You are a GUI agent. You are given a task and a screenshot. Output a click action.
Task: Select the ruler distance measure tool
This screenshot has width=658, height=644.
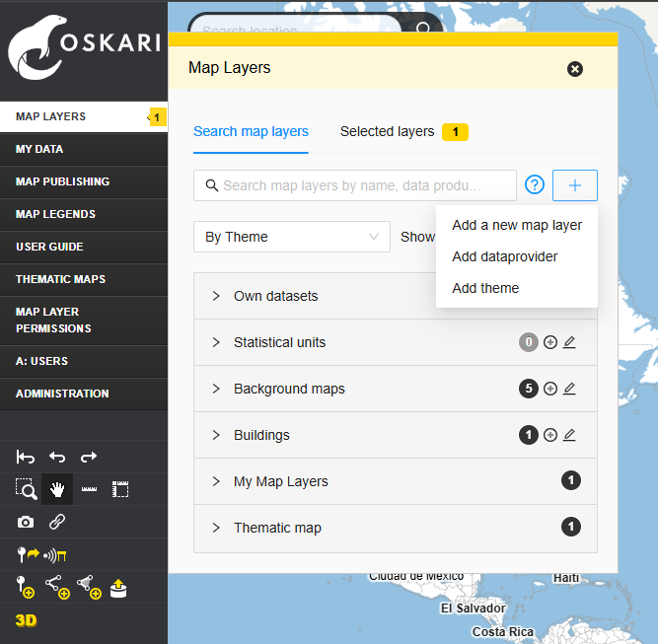(89, 489)
